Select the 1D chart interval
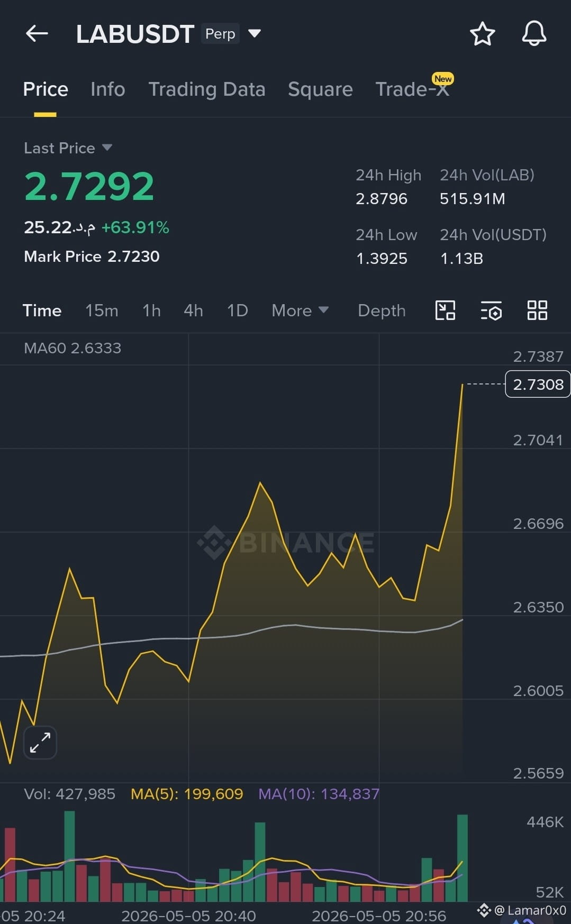Viewport: 571px width, 924px height. [237, 310]
